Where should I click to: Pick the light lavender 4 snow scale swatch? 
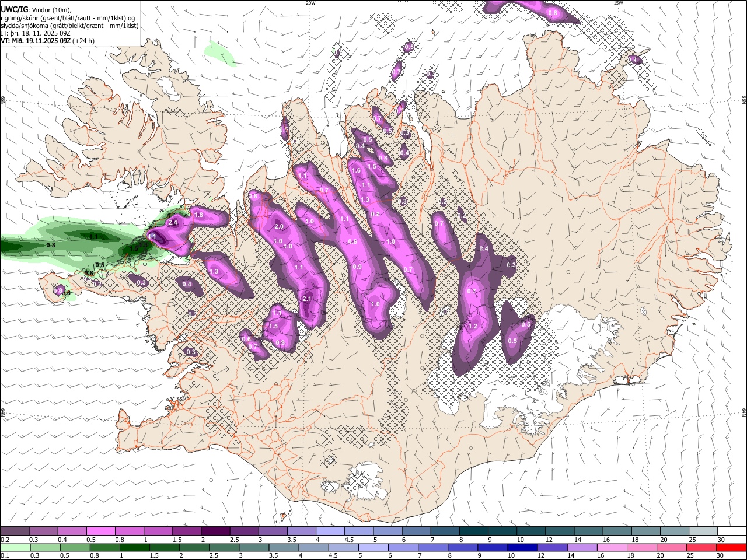330,531
